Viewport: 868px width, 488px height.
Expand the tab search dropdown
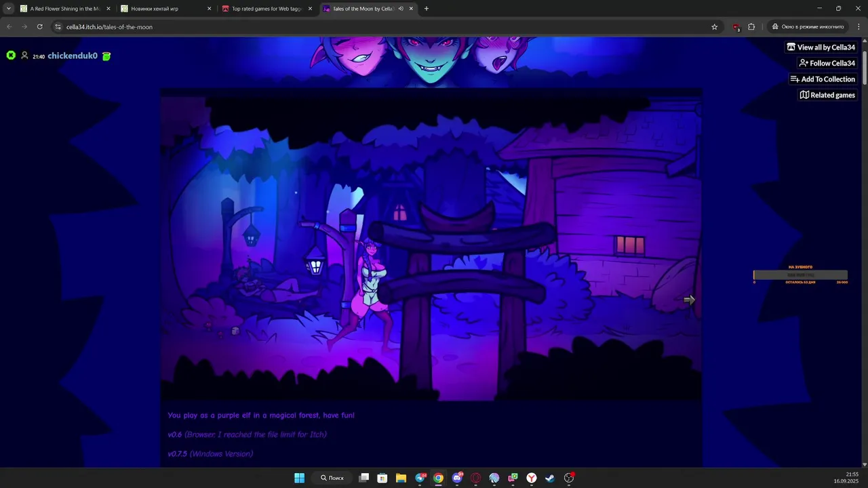[x=8, y=9]
